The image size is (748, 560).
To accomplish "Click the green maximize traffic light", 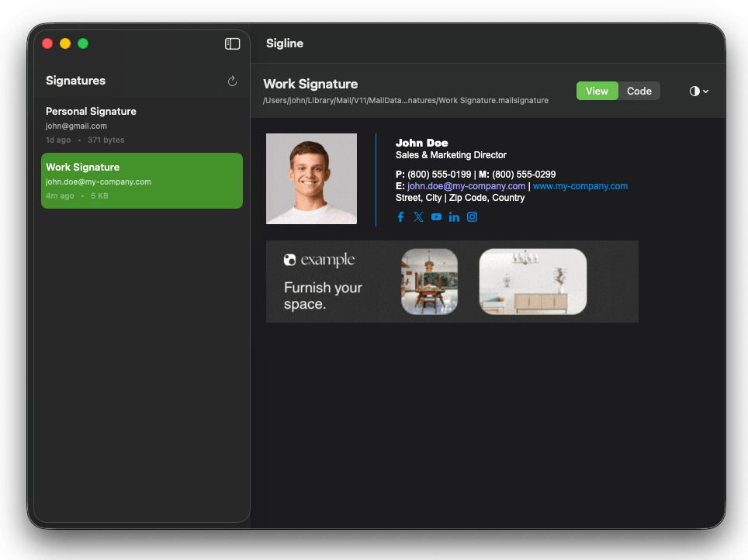I will click(83, 43).
